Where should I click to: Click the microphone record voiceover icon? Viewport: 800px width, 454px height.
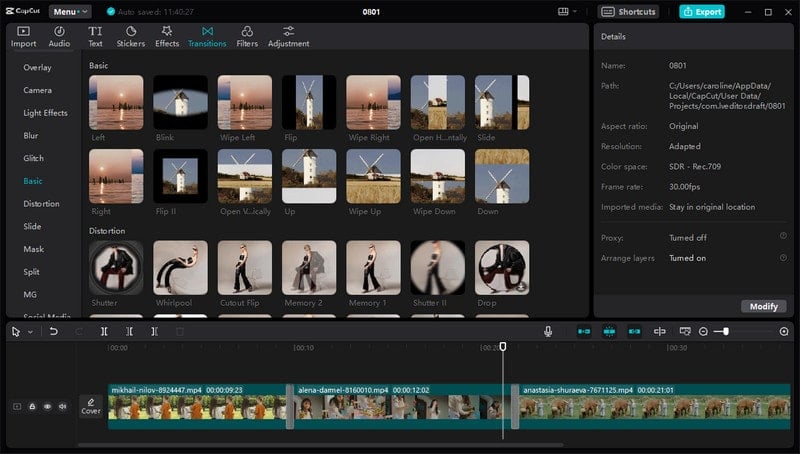548,332
